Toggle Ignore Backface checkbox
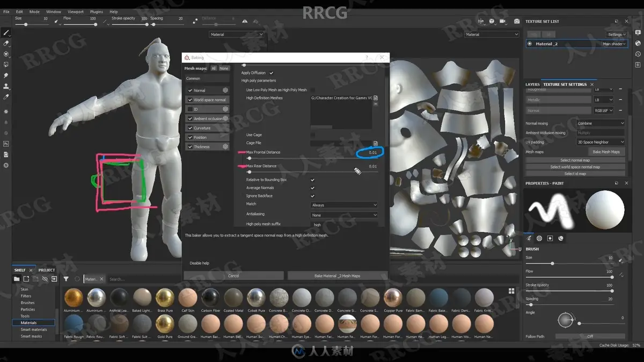Viewport: 644px width, 362px height. pos(312,196)
